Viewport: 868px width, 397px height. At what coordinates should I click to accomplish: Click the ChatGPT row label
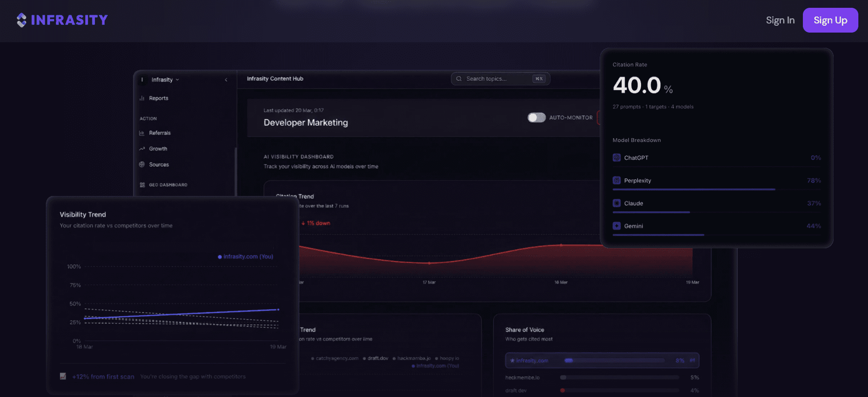click(636, 158)
